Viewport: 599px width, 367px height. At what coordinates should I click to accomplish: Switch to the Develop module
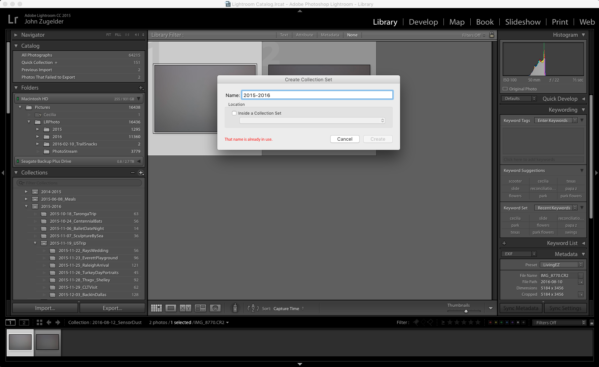tap(423, 22)
